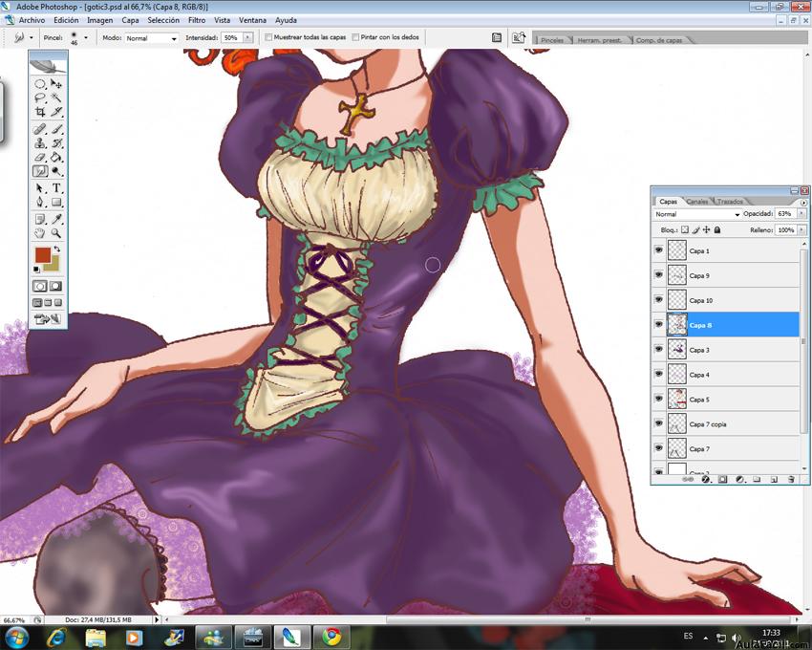This screenshot has width=812, height=650.
Task: Select the Elliptical Marquee tool
Action: point(40,83)
